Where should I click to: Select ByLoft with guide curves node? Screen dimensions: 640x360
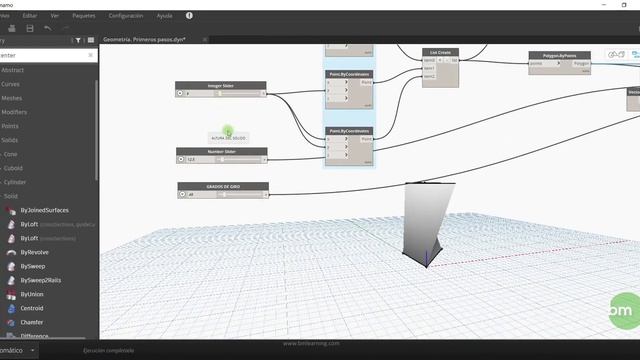tap(51, 224)
